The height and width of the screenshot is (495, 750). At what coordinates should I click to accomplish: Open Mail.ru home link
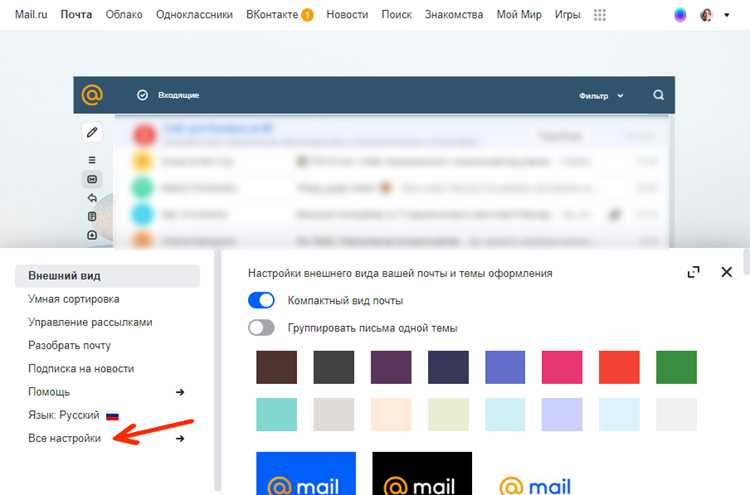(31, 15)
